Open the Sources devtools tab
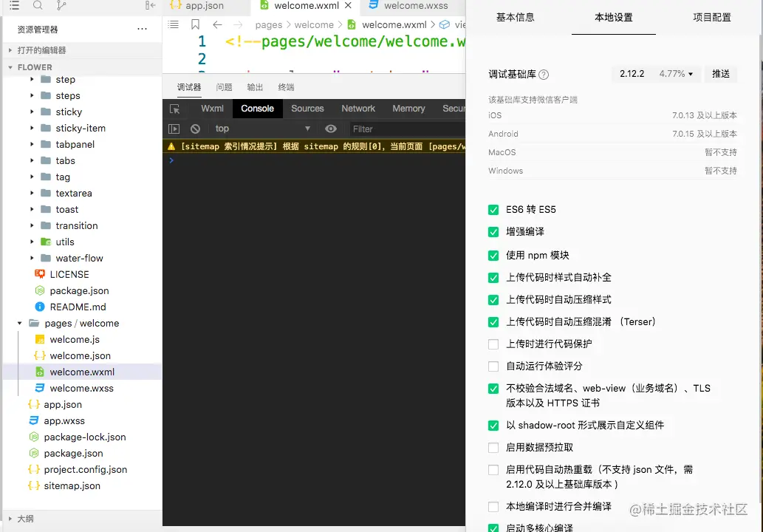The height and width of the screenshot is (532, 763). pos(307,109)
